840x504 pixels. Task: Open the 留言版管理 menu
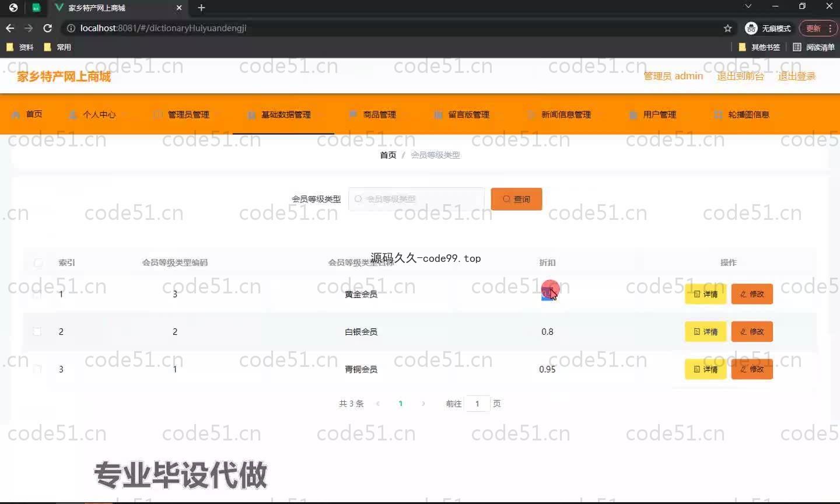[462, 114]
